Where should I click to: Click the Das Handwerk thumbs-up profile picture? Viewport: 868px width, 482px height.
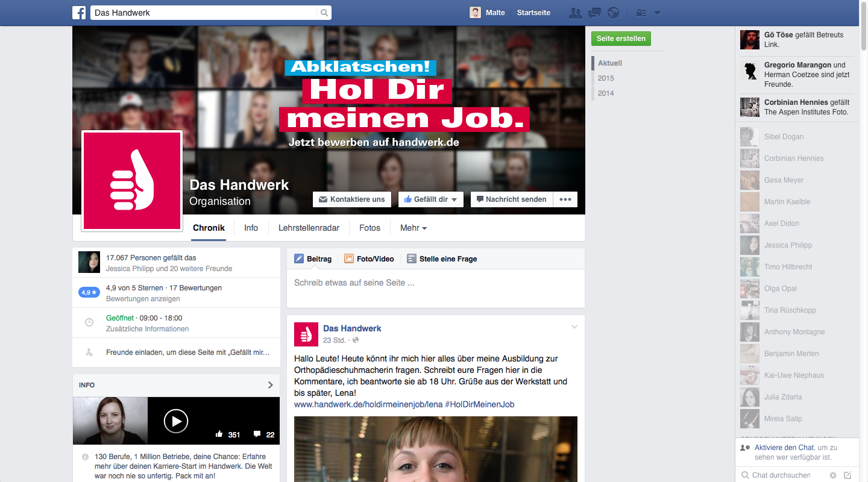pos(132,181)
